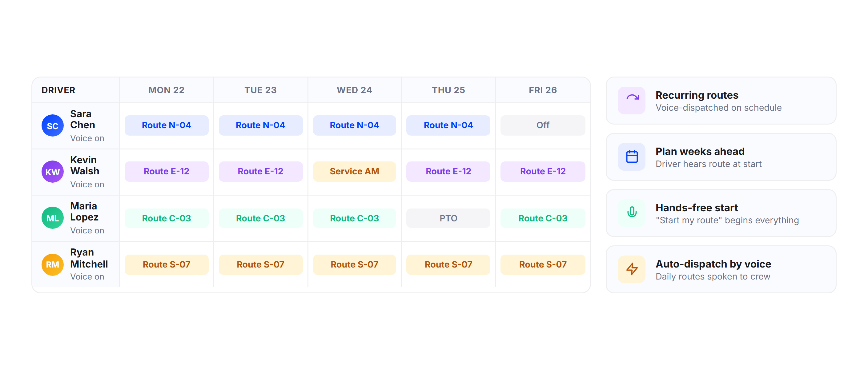Open the THU 25 column header
Image resolution: width=868 pixels, height=369 pixels.
coord(448,90)
